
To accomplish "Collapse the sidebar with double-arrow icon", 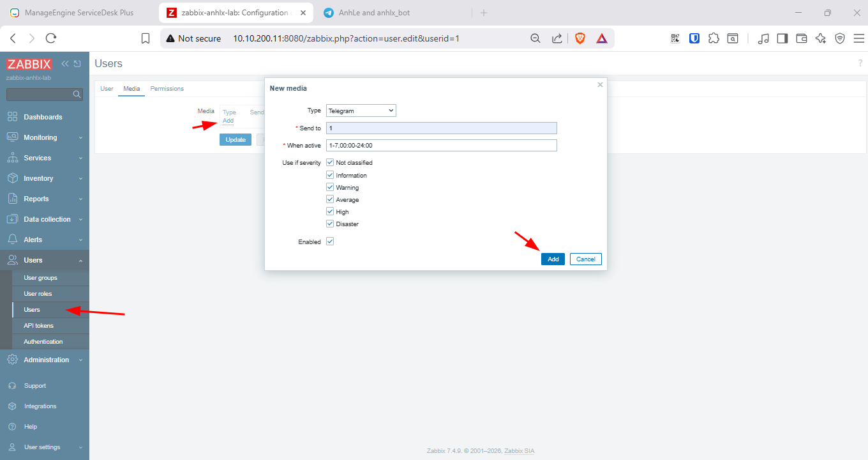I will click(65, 64).
